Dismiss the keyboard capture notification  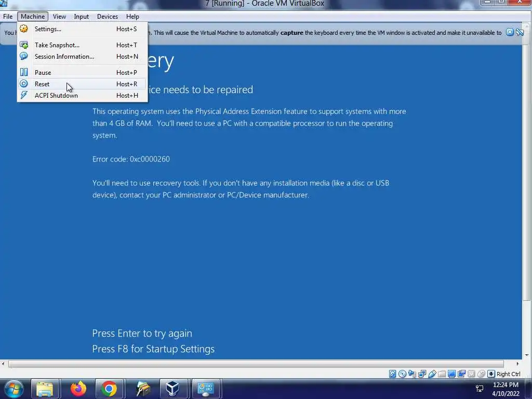pos(510,32)
